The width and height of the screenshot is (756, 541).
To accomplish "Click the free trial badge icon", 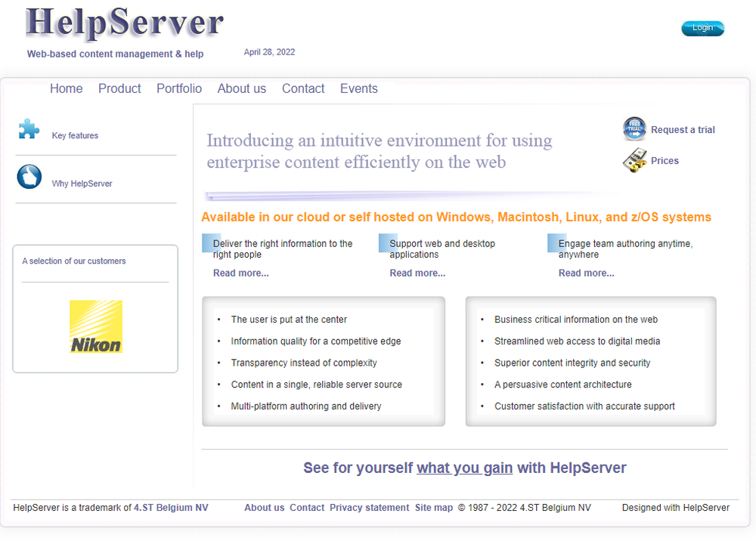I will click(x=634, y=129).
